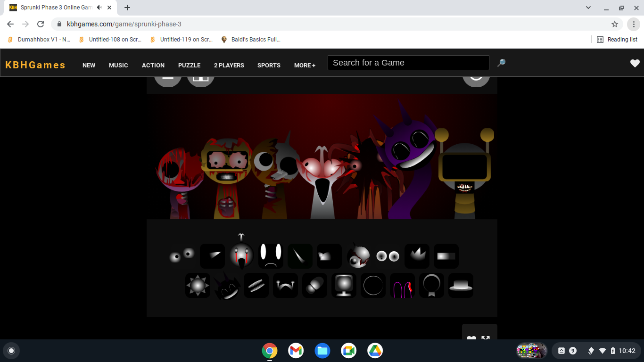The image size is (644, 362).
Task: Select the jagged crown-shaped sound icon
Action: 417,256
